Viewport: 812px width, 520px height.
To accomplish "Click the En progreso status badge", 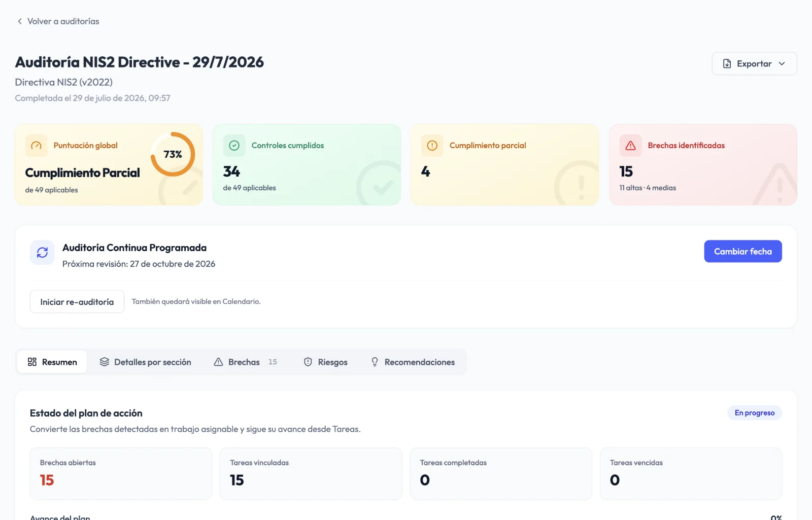I will [x=755, y=413].
